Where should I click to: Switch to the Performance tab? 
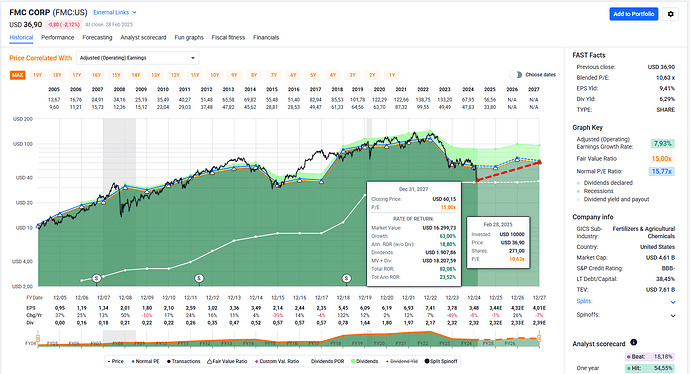(58, 37)
